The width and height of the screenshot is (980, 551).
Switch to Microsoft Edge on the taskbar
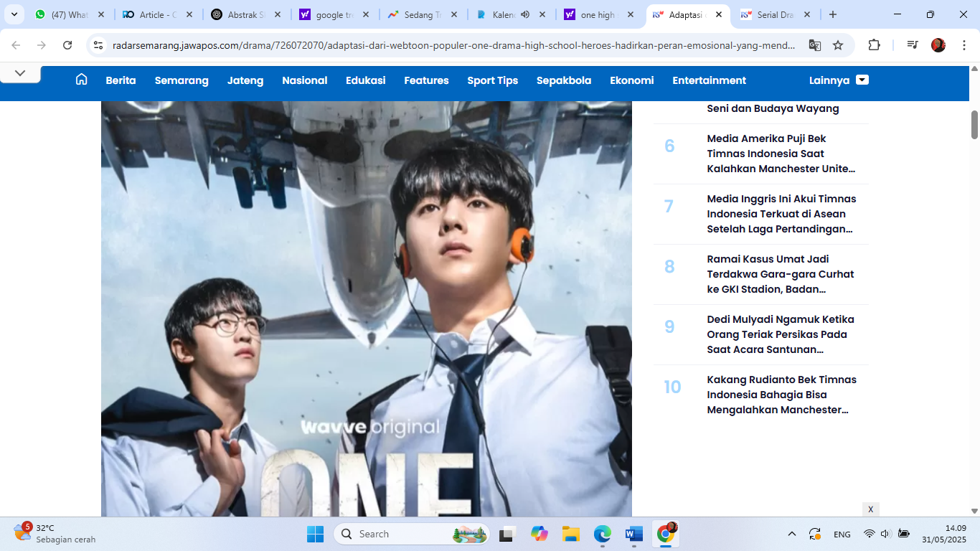point(603,534)
